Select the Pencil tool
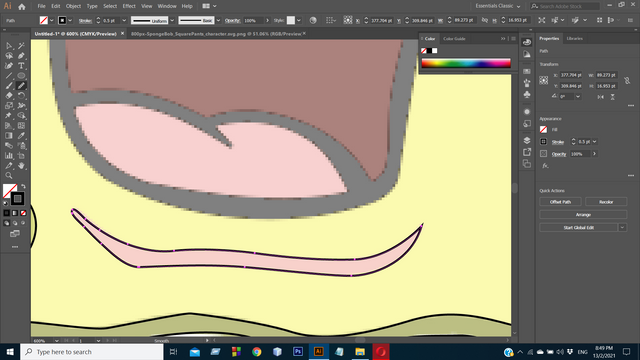Viewport: 640px width, 360px height. 21,86
